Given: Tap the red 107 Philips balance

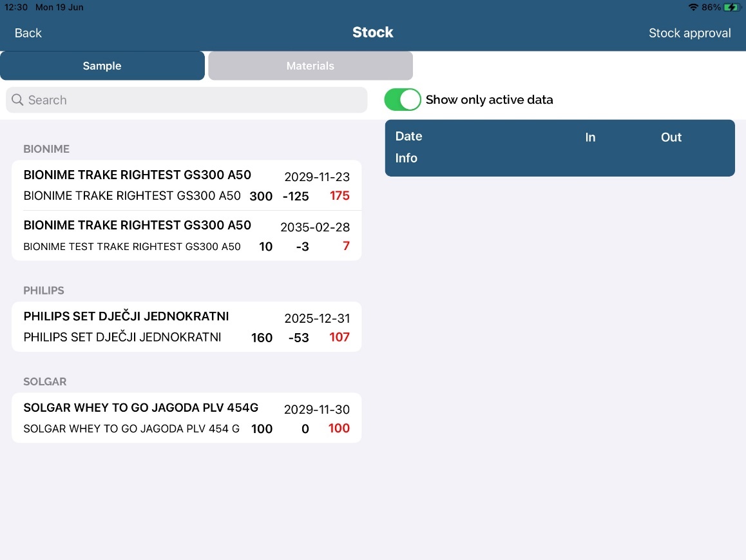Looking at the screenshot, I should point(340,337).
